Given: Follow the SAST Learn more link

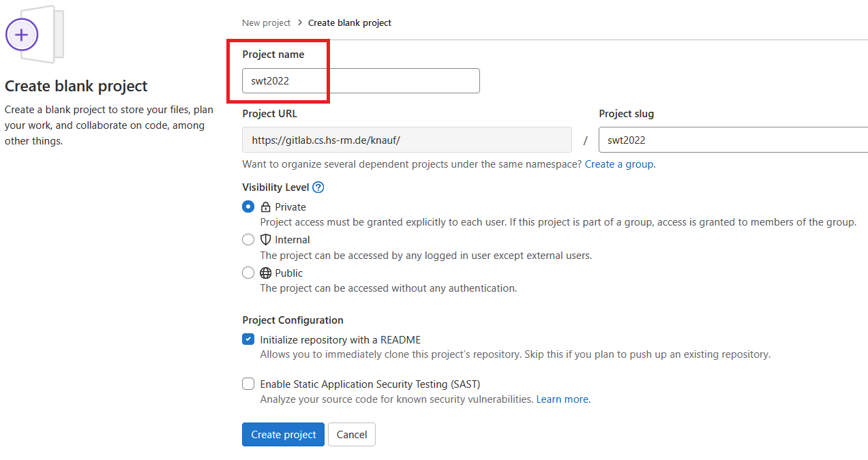Looking at the screenshot, I should point(563,399).
